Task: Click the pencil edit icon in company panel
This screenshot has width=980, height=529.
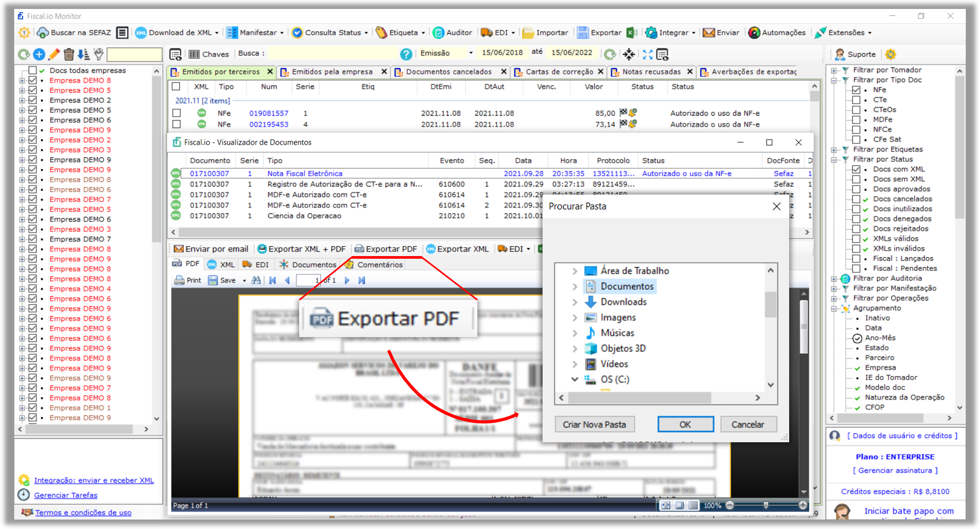Action: [54, 54]
